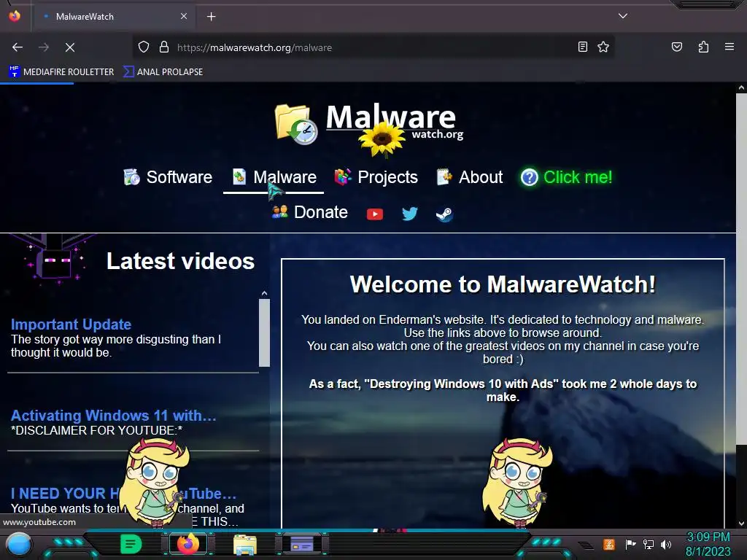Open the Steam profile icon
This screenshot has height=560, width=747.
(x=444, y=214)
